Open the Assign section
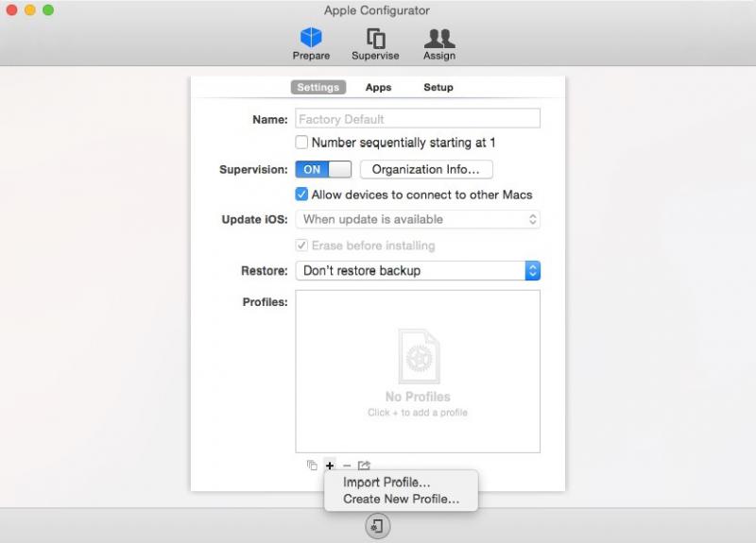Viewport: 756px width, 543px height. (439, 44)
